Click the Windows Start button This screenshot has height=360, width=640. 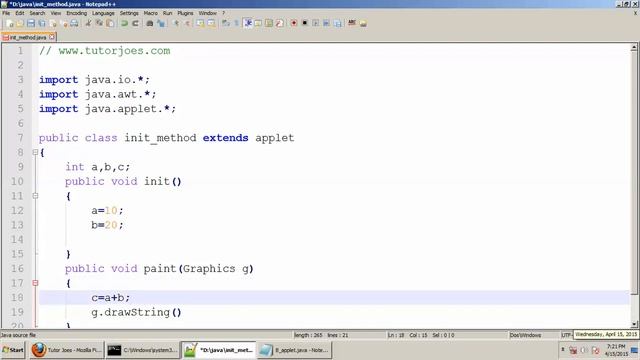pyautogui.click(x=13, y=350)
